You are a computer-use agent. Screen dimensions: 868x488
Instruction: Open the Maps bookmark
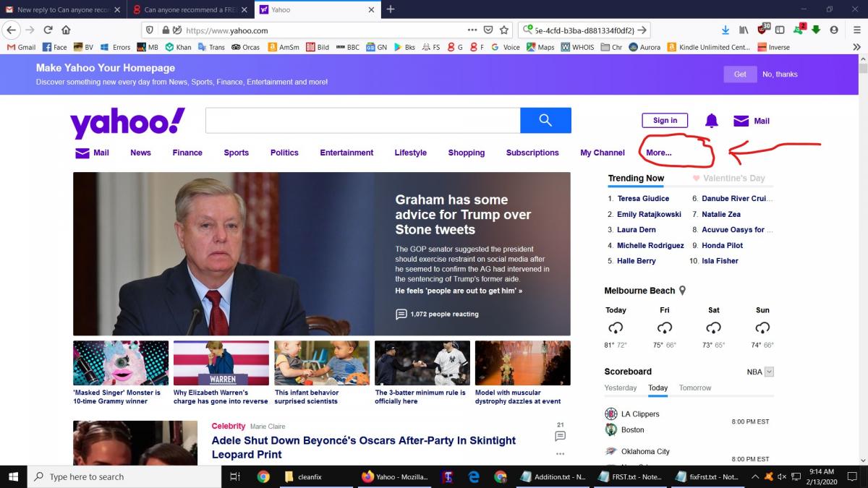[x=540, y=47]
